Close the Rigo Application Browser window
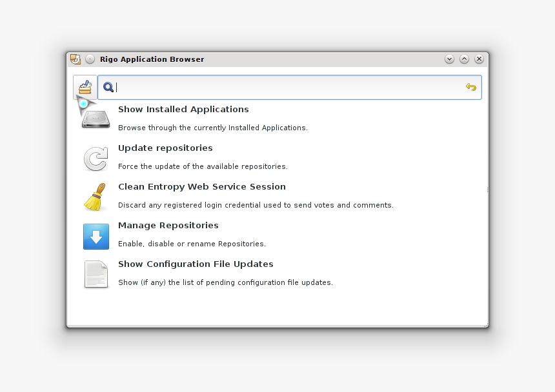 pos(479,59)
